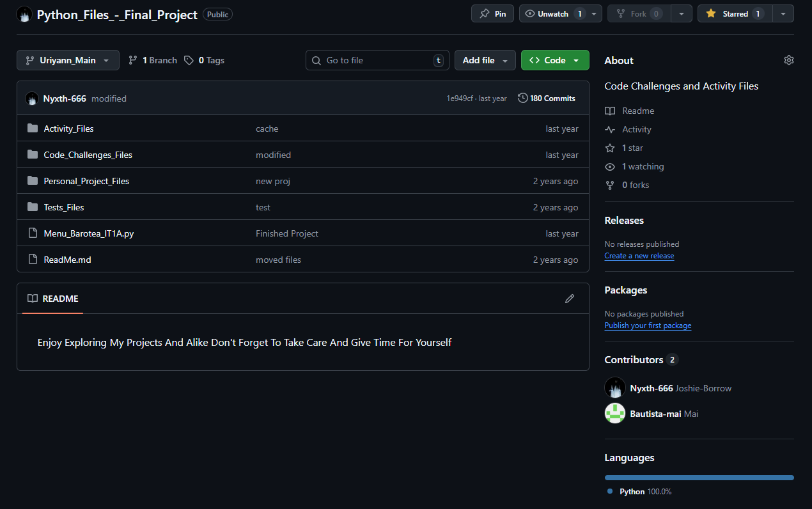Click the Nyxth-666 contributor avatar
The image size is (812, 509).
tap(614, 388)
